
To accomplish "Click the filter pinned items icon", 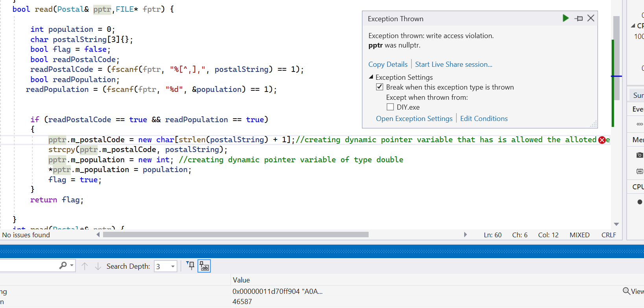I will [190, 266].
